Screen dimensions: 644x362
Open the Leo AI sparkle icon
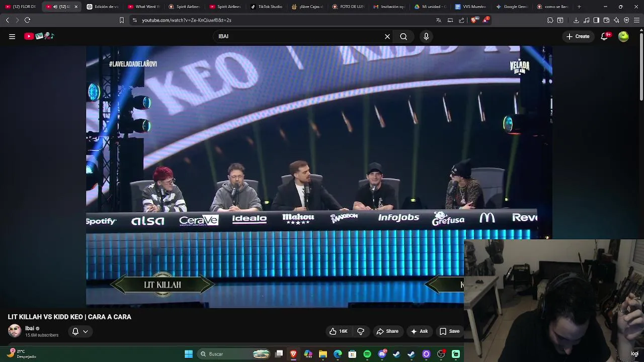tap(616, 20)
